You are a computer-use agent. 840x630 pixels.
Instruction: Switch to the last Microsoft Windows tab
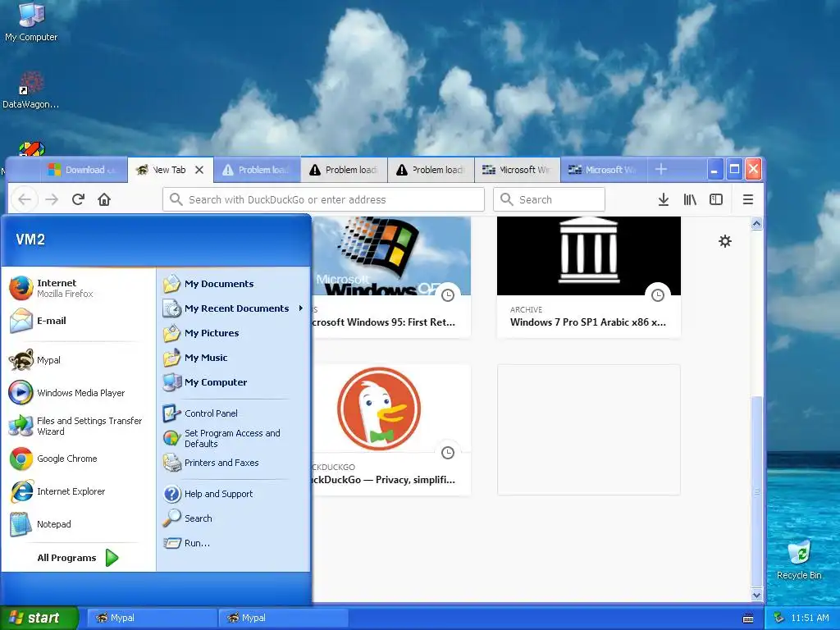point(604,170)
